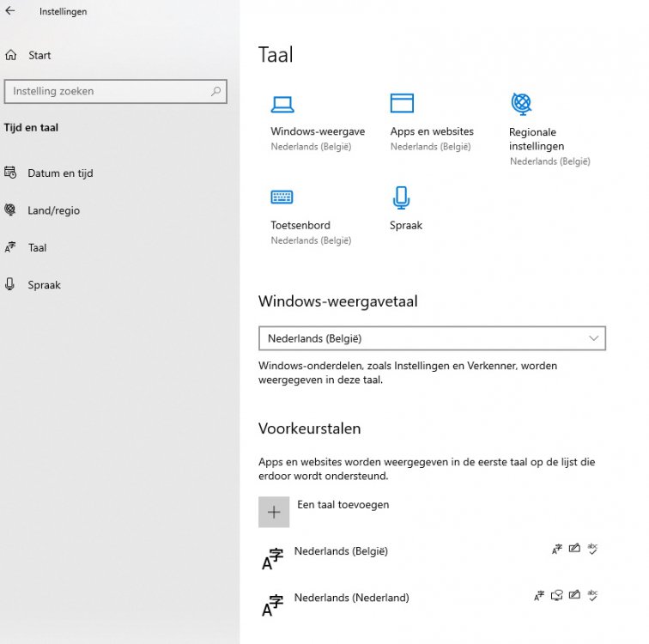
Task: Select the Taal sidebar item
Action: click(x=37, y=247)
